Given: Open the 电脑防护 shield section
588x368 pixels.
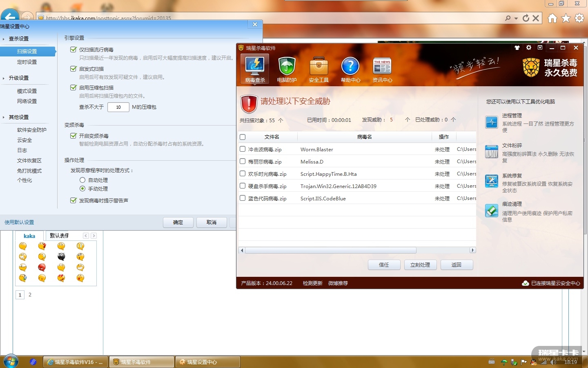Looking at the screenshot, I should point(287,69).
